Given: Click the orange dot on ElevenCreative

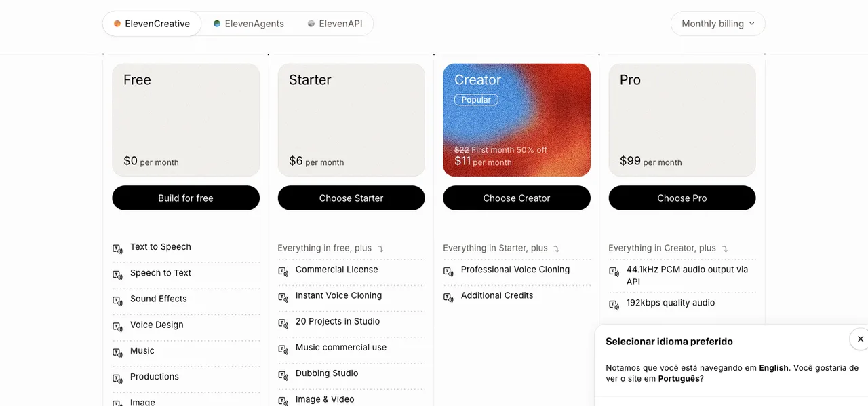Looking at the screenshot, I should [117, 24].
